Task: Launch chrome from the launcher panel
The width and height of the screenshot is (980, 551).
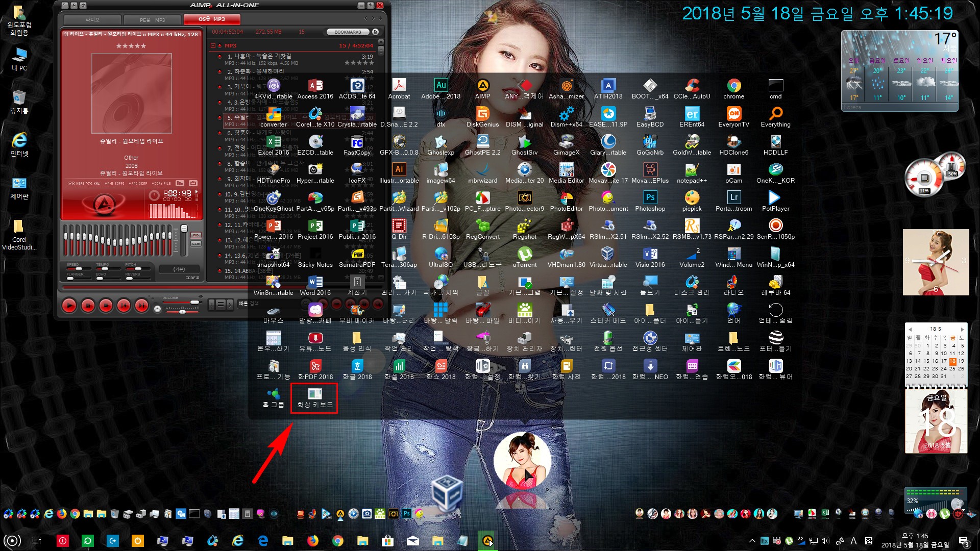Action: (733, 89)
